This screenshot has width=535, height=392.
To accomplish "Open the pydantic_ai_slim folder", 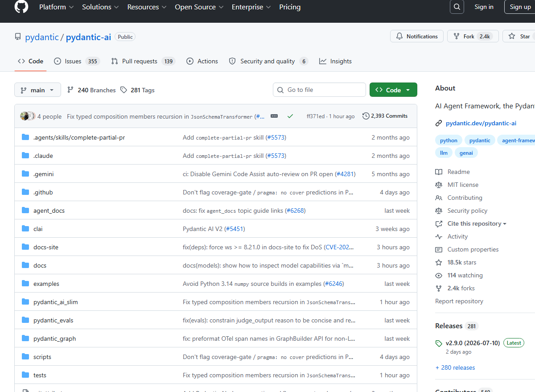I will [x=55, y=302].
